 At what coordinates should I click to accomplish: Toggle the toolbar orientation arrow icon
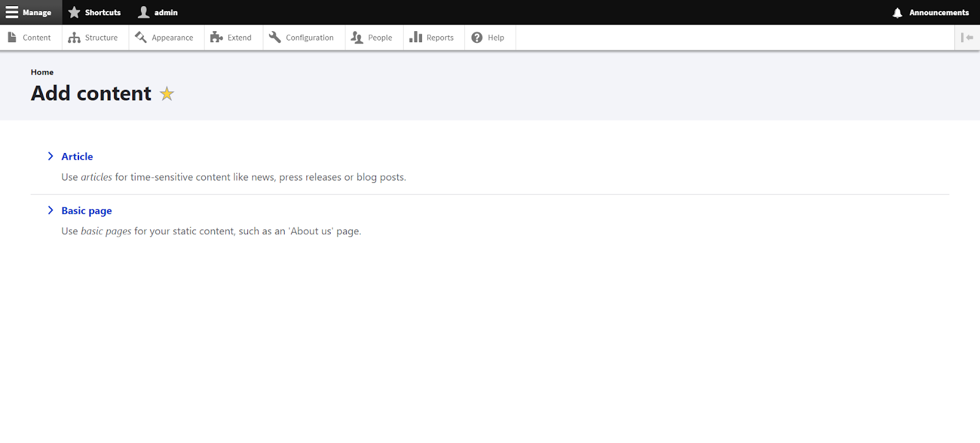pyautogui.click(x=967, y=37)
